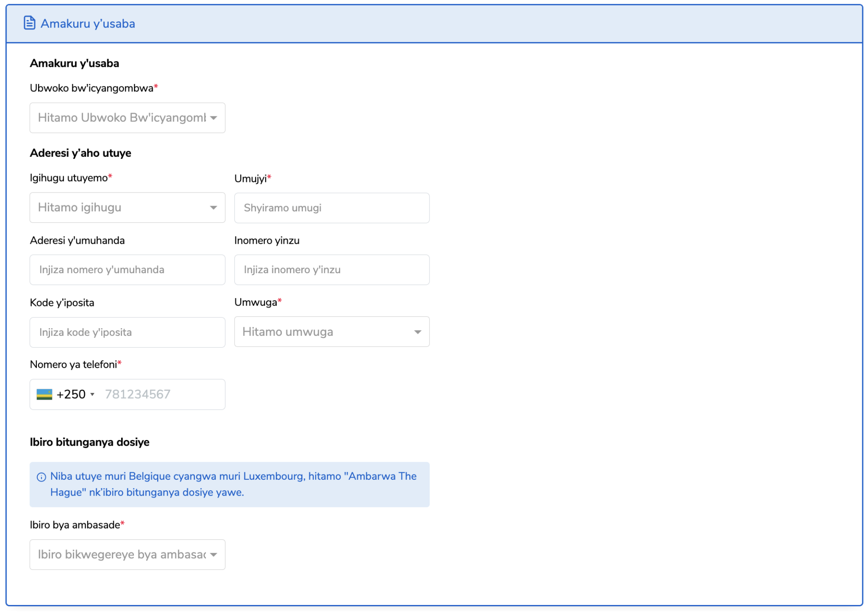Click the Amakuru y'usaba header title
Image resolution: width=868 pixels, height=612 pixels.
point(88,24)
